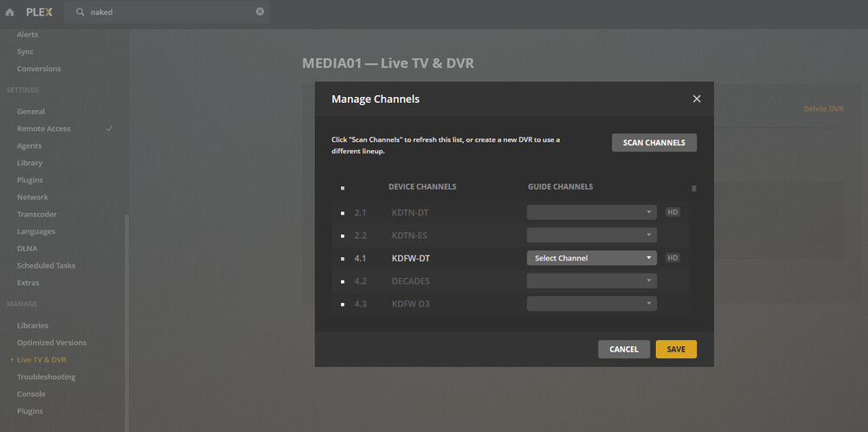Open General settings
Image resolution: width=868 pixels, height=432 pixels.
pos(30,112)
